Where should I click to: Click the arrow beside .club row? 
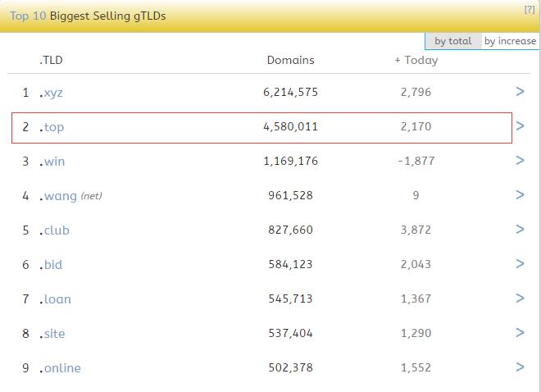520,230
